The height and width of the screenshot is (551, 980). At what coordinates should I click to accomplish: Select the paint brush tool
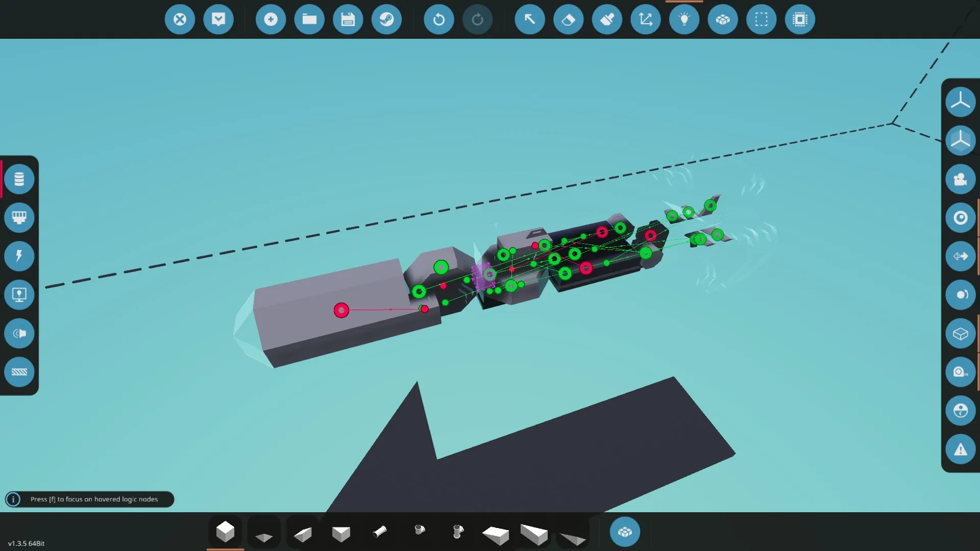(607, 19)
